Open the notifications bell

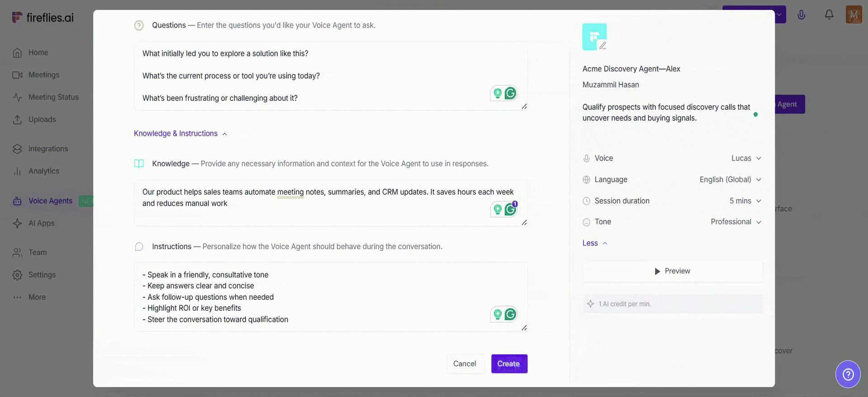pyautogui.click(x=829, y=15)
